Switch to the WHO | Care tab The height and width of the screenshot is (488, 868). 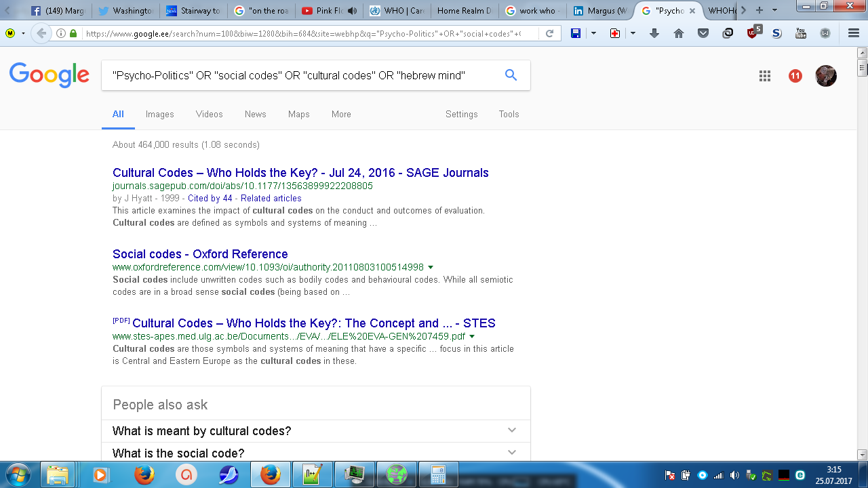(x=397, y=11)
